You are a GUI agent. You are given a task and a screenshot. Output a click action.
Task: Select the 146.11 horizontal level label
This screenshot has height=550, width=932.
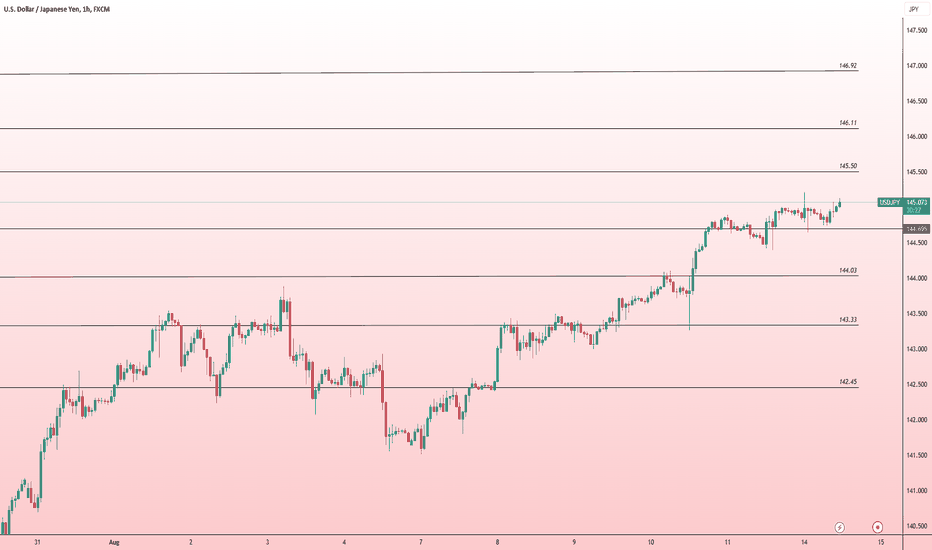click(x=848, y=122)
